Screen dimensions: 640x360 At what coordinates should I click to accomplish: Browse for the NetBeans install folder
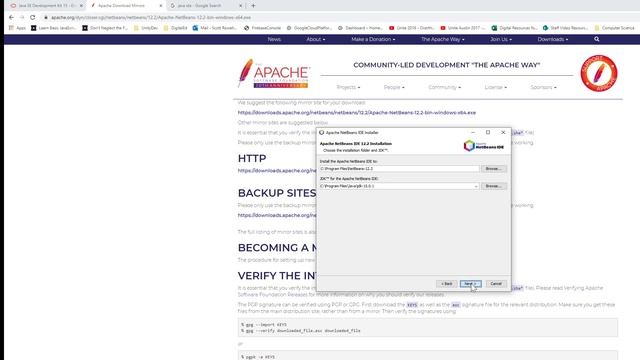[493, 169]
